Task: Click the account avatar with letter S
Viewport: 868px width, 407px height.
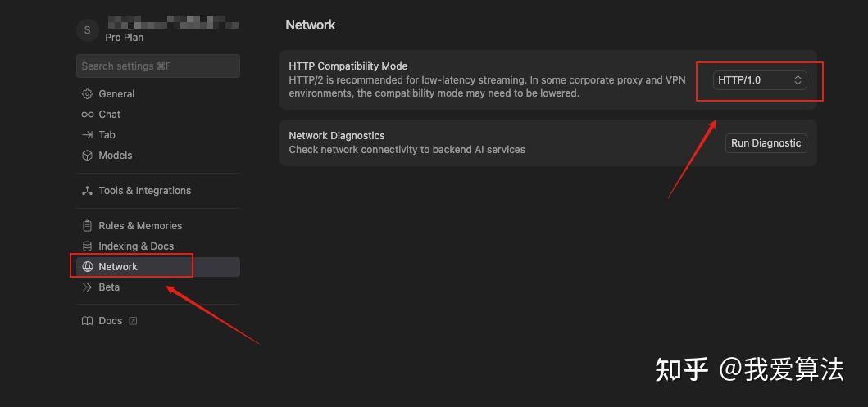Action: [x=88, y=30]
